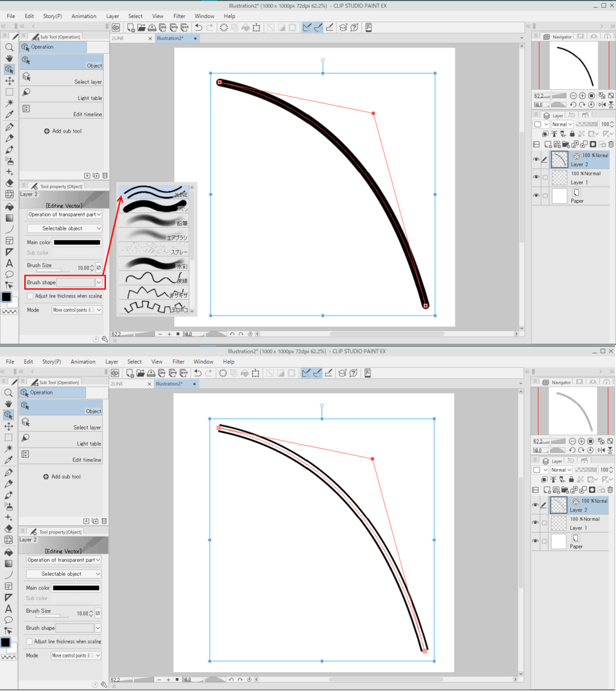Click the Main color swatch in bottom Tool property
The width and height of the screenshot is (616, 692).
pos(76,588)
